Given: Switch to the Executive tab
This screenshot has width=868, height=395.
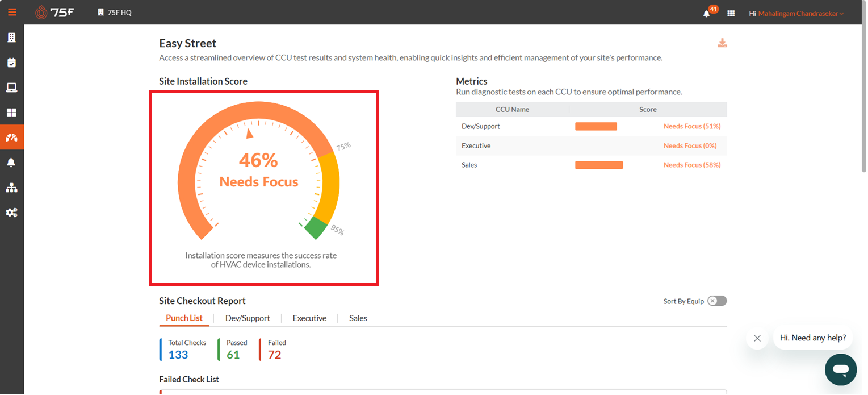Looking at the screenshot, I should [x=309, y=318].
